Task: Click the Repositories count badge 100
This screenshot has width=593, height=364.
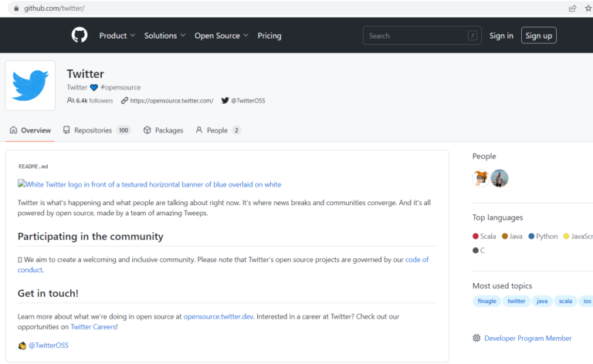Action: 124,130
